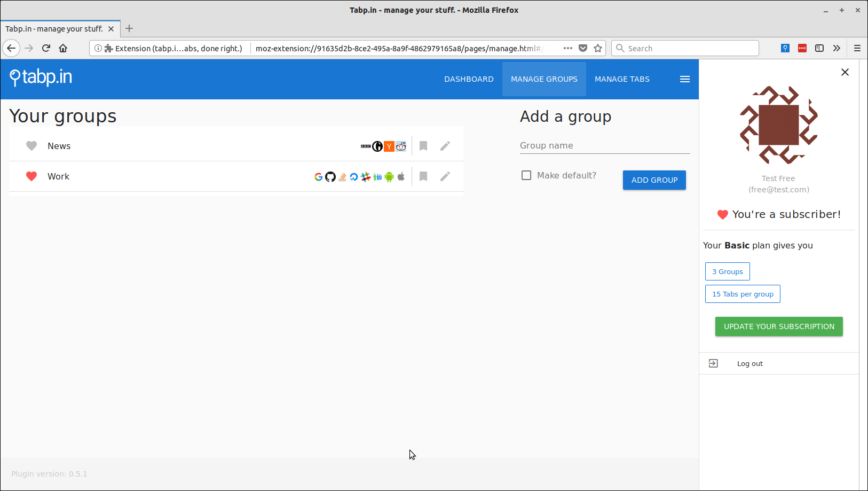Click the site information icon in URL bar
The height and width of the screenshot is (491, 868).
coord(98,48)
